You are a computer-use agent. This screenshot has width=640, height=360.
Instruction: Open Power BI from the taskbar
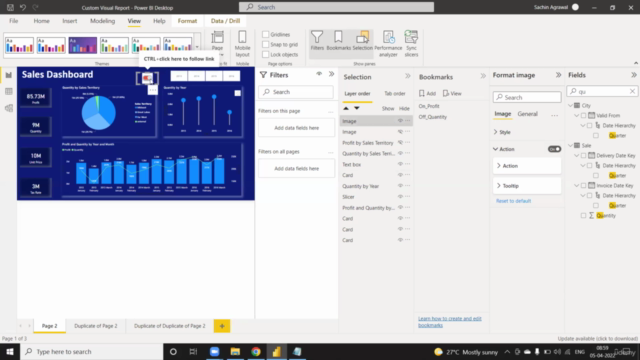tap(276, 351)
